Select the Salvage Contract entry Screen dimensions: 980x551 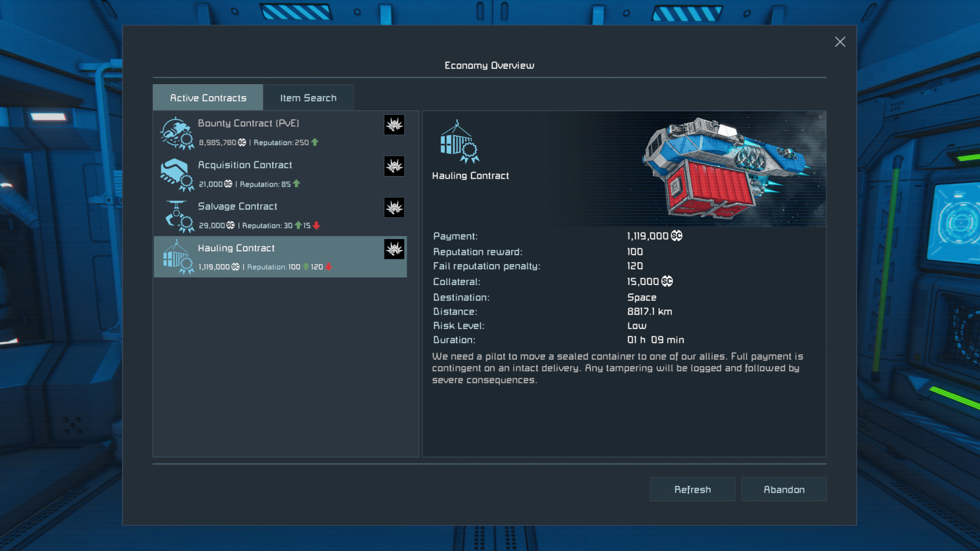(280, 216)
